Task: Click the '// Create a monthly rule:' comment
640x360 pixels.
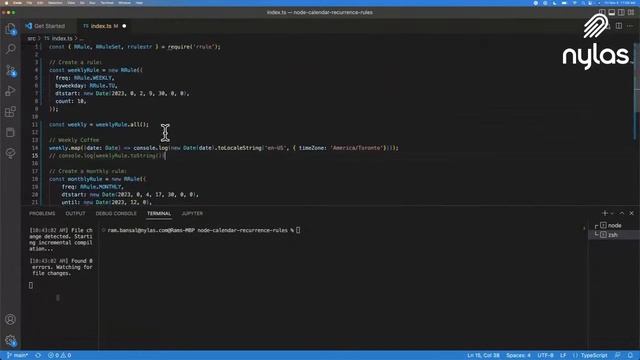Action: 88,171
